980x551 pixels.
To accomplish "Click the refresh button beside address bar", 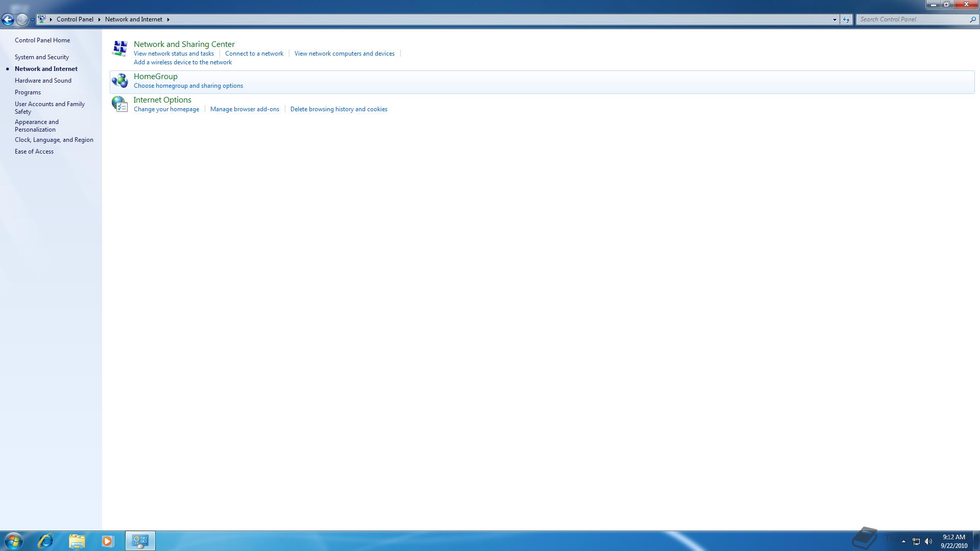I will tap(846, 19).
